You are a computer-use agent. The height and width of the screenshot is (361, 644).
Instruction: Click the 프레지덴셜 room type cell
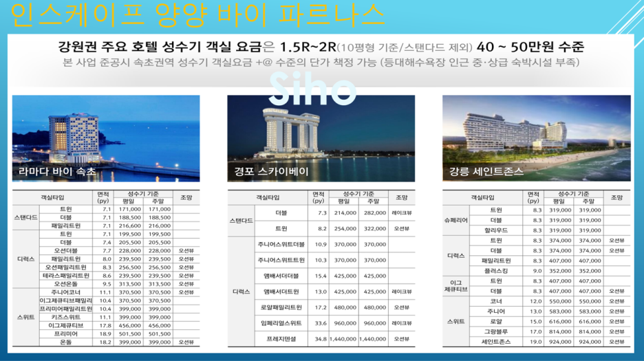pos(281,339)
